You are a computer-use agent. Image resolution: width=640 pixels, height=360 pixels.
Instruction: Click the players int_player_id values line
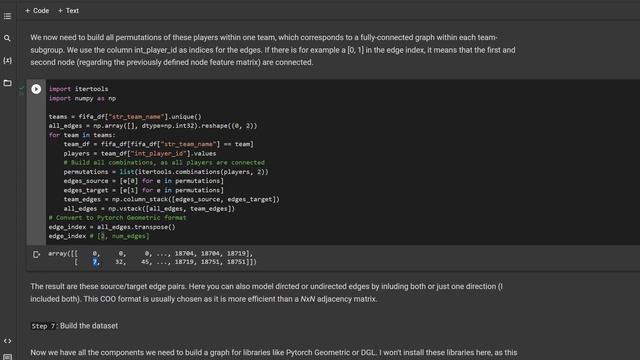click(x=140, y=153)
